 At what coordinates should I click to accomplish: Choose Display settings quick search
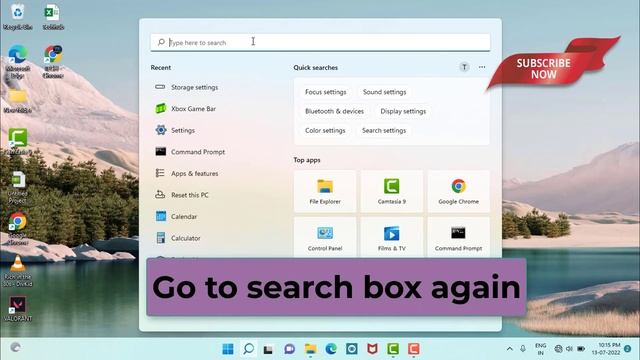[x=403, y=111]
